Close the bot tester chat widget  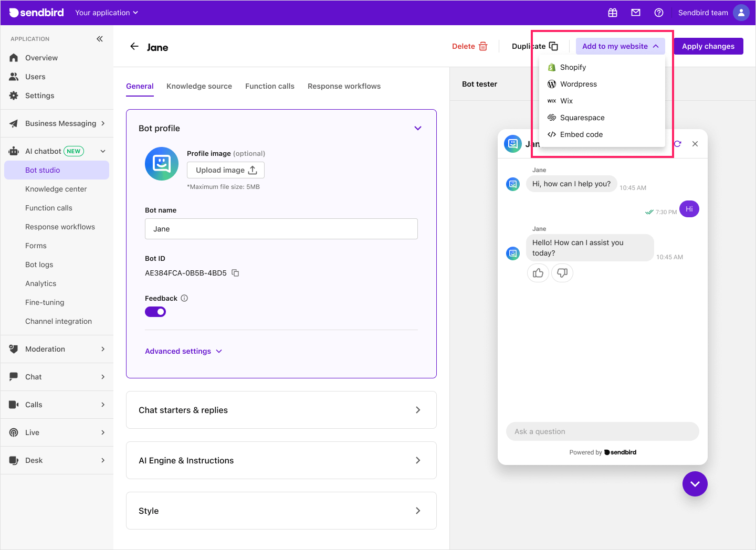click(695, 144)
